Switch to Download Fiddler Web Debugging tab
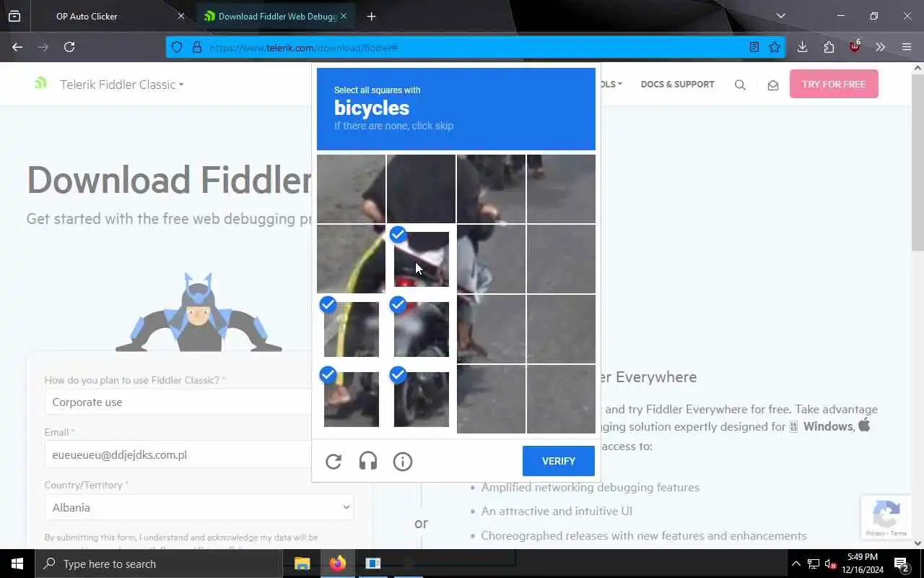This screenshot has height=578, width=924. click(275, 16)
